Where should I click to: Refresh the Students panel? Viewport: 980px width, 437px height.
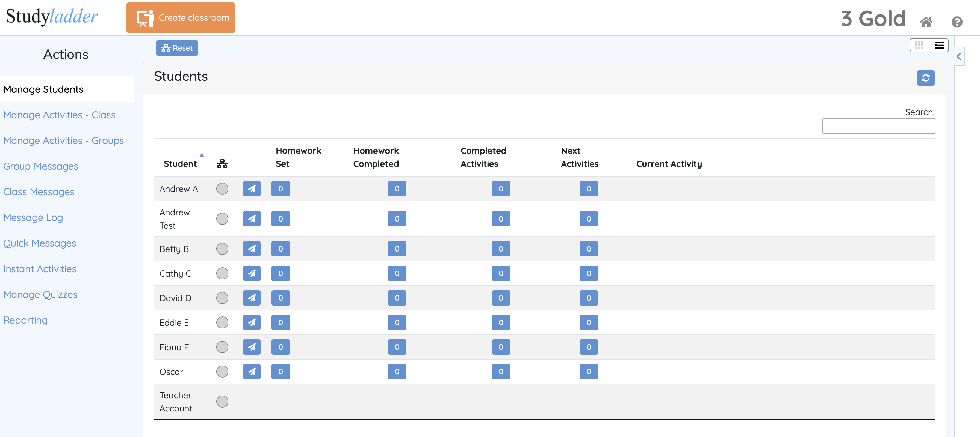click(x=925, y=78)
